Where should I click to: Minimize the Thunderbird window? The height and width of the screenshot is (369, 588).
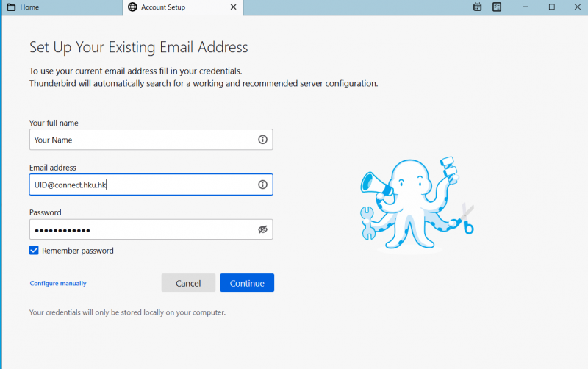pyautogui.click(x=526, y=7)
